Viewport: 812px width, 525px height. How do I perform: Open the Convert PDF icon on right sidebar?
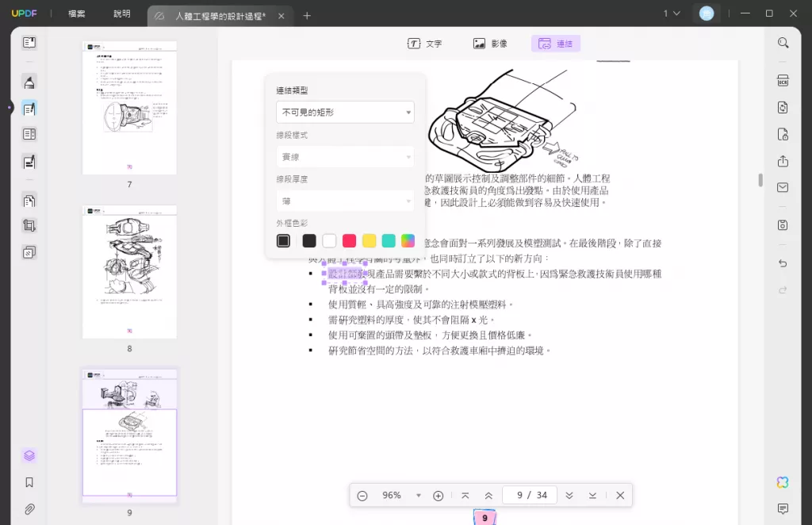click(x=783, y=108)
